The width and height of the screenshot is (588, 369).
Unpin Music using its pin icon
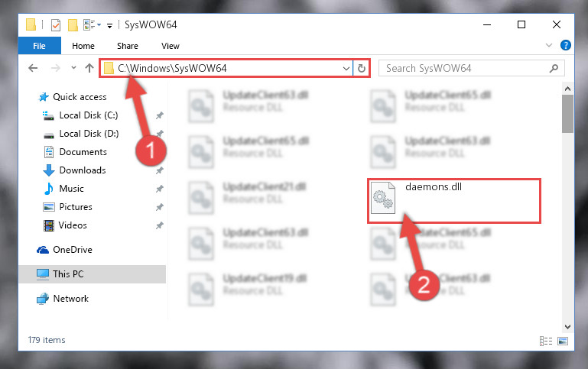tap(160, 189)
